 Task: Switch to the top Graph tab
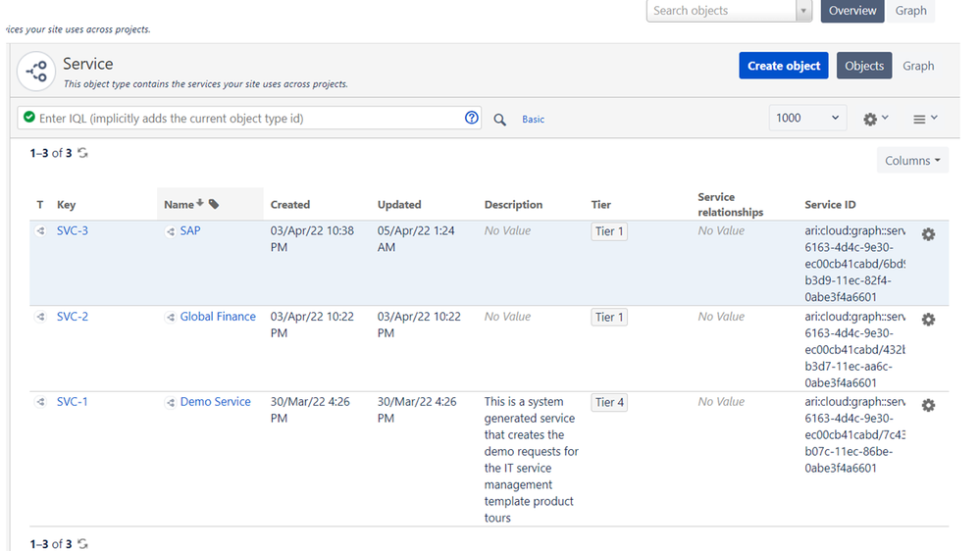[910, 11]
